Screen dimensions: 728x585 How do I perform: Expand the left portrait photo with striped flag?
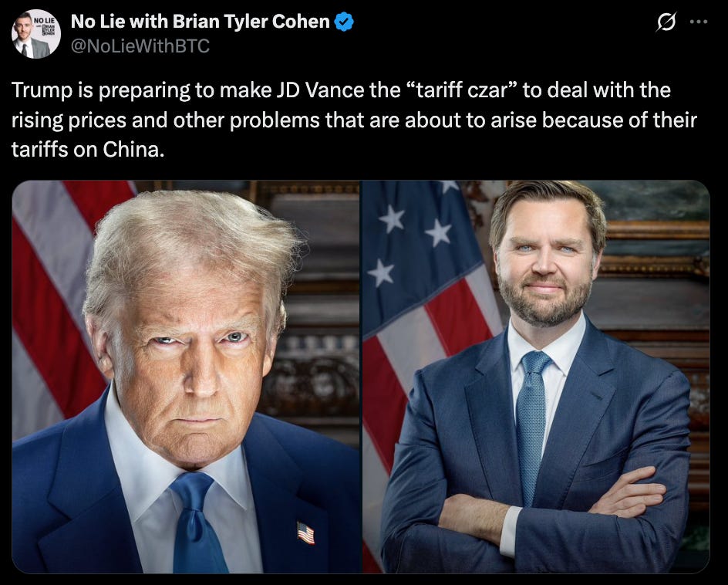click(186, 377)
